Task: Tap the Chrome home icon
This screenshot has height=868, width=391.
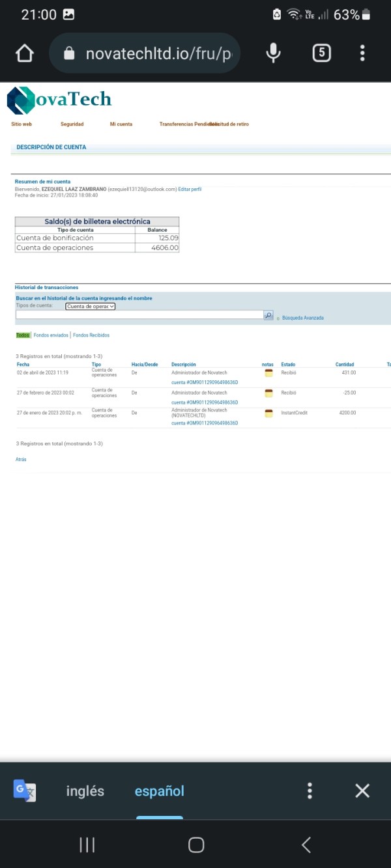Action: coord(25,53)
